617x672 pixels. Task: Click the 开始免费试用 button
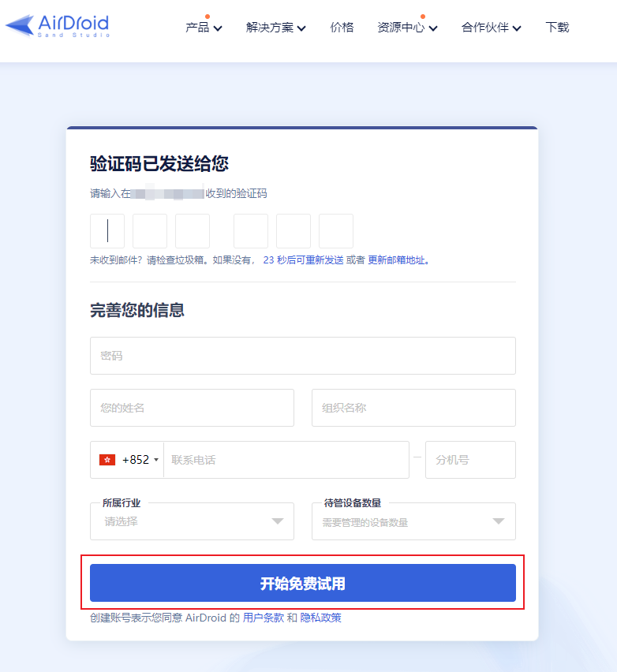pyautogui.click(x=303, y=583)
